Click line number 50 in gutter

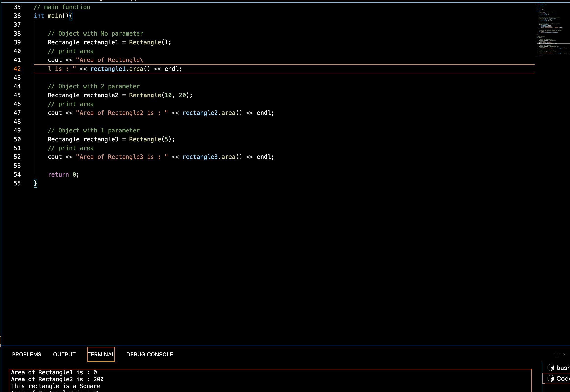[x=17, y=139]
